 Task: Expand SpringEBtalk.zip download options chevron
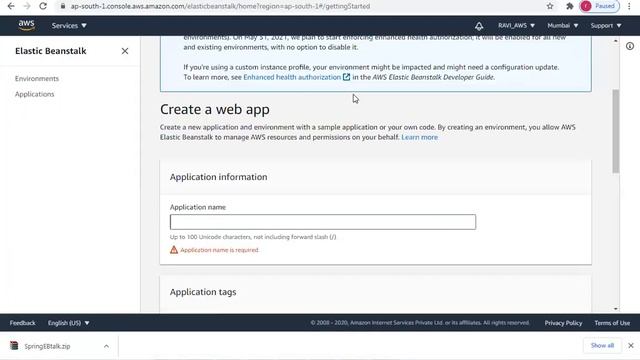click(x=106, y=346)
